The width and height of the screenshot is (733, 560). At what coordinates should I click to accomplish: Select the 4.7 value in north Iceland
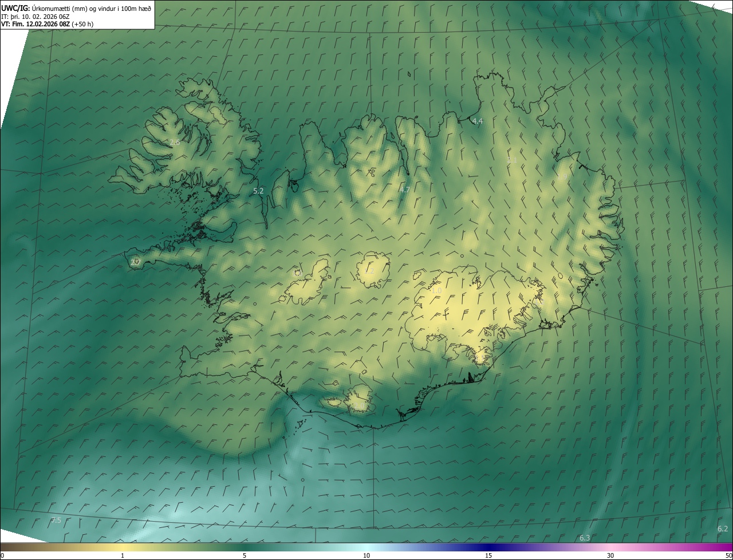[x=405, y=190]
